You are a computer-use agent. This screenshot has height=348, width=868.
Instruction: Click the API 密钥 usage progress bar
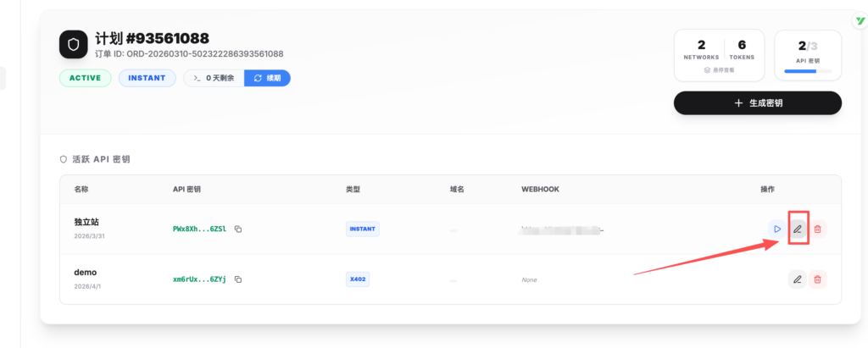click(x=808, y=72)
